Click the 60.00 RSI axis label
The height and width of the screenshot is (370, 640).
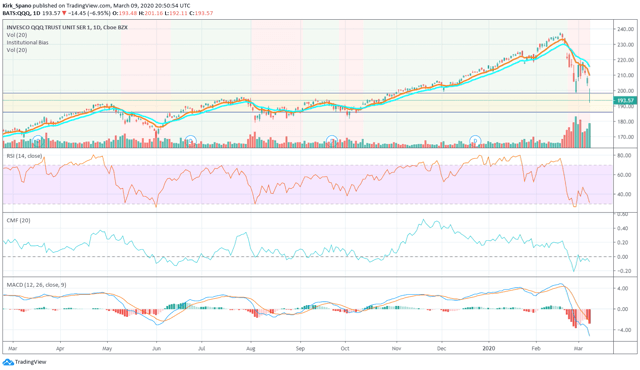pyautogui.click(x=624, y=175)
